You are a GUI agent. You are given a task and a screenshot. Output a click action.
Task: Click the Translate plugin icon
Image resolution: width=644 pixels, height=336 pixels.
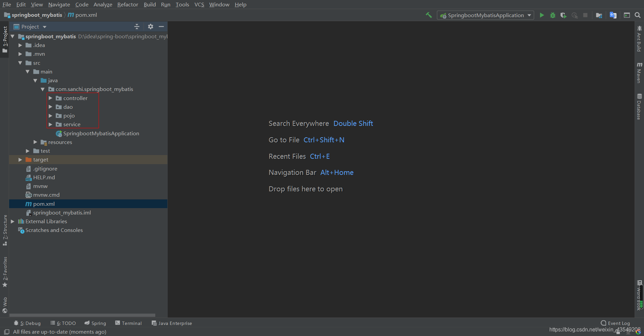(613, 15)
